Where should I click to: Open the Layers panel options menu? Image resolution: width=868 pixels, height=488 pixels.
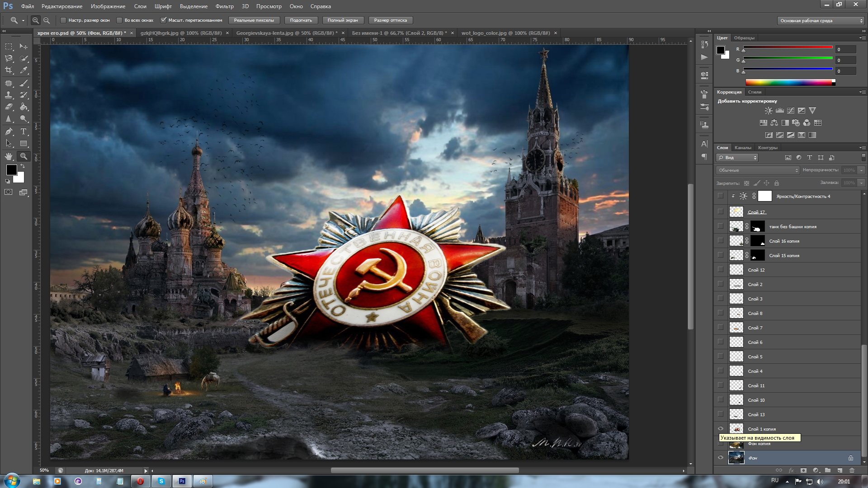(862, 148)
